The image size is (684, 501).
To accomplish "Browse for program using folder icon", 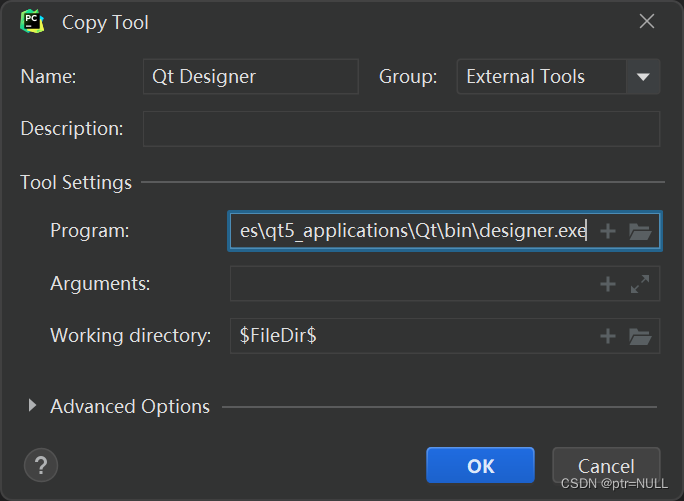I will (640, 231).
